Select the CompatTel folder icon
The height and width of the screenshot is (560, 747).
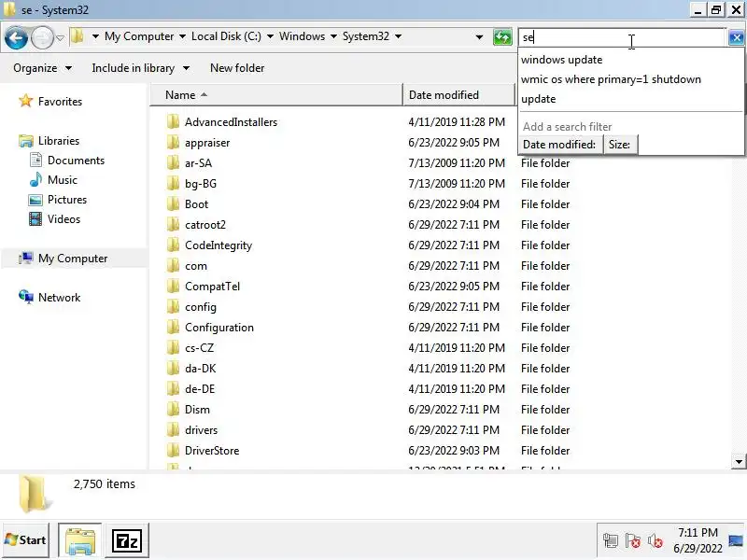click(x=173, y=287)
